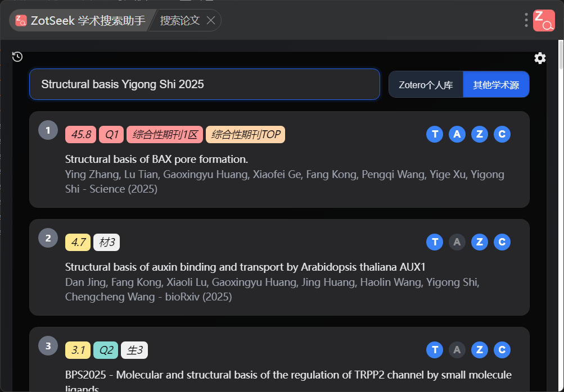Click A icon for BAX pore formation paper
This screenshot has height=392, width=564.
(457, 134)
